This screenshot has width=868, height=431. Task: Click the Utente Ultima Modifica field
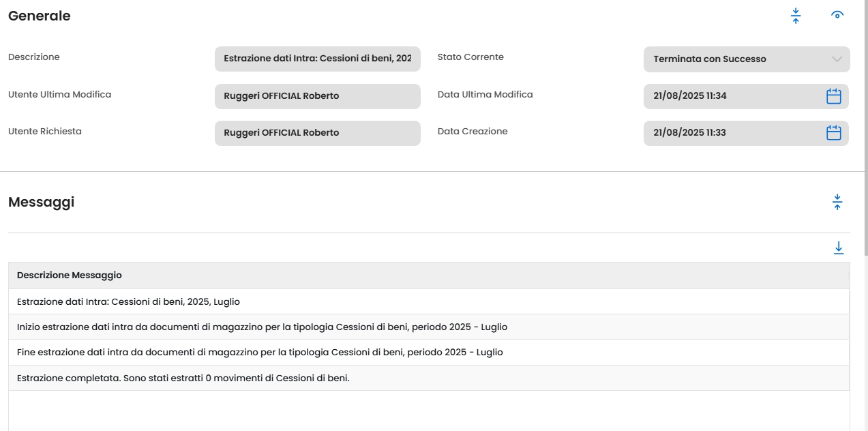point(317,96)
